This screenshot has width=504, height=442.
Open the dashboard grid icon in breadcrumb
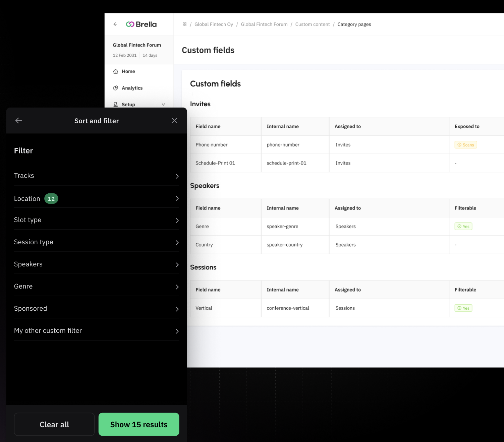pos(184,24)
